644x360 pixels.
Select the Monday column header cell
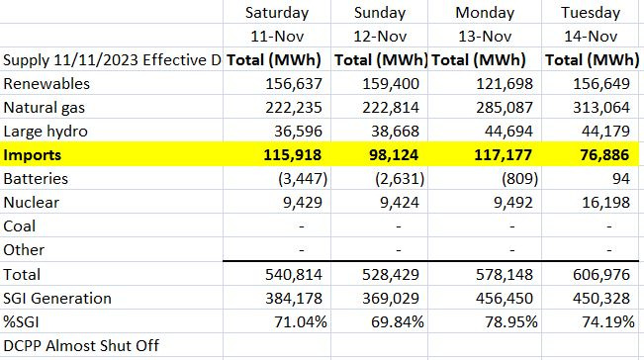coord(485,12)
